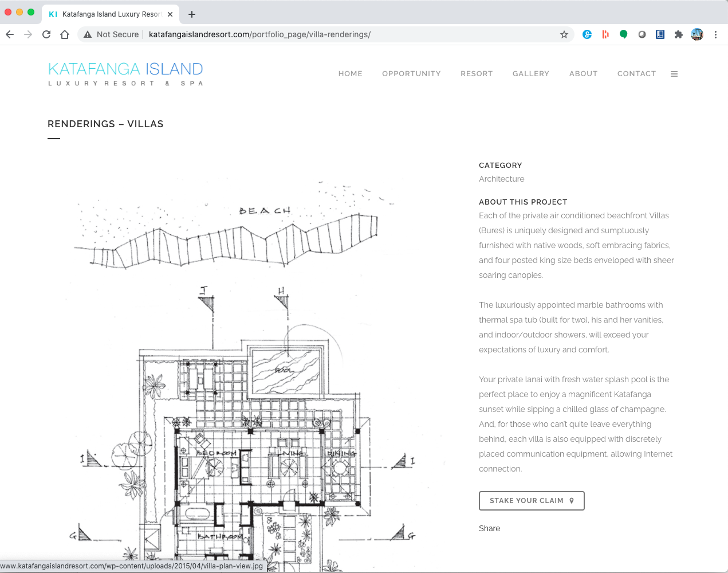The image size is (728, 573).
Task: Open the browser home page
Action: click(x=65, y=34)
